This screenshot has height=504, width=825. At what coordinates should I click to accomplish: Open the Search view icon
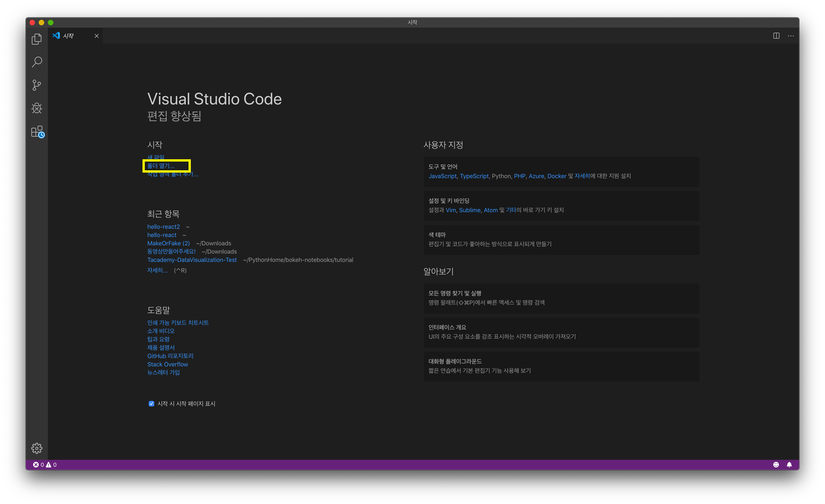37,62
